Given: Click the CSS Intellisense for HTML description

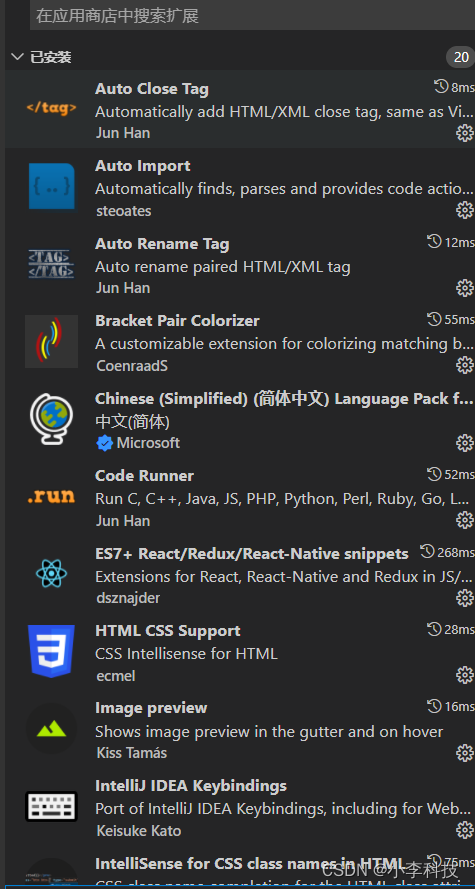Looking at the screenshot, I should pyautogui.click(x=186, y=654).
